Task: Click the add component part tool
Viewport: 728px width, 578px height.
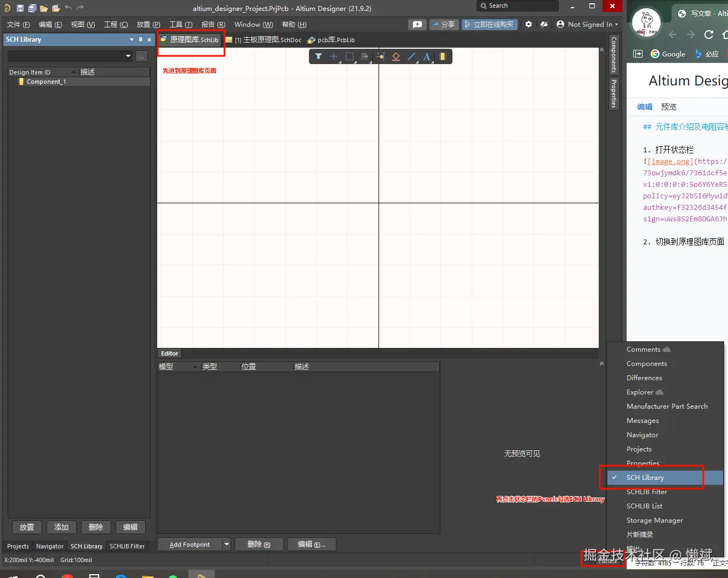Action: point(443,56)
